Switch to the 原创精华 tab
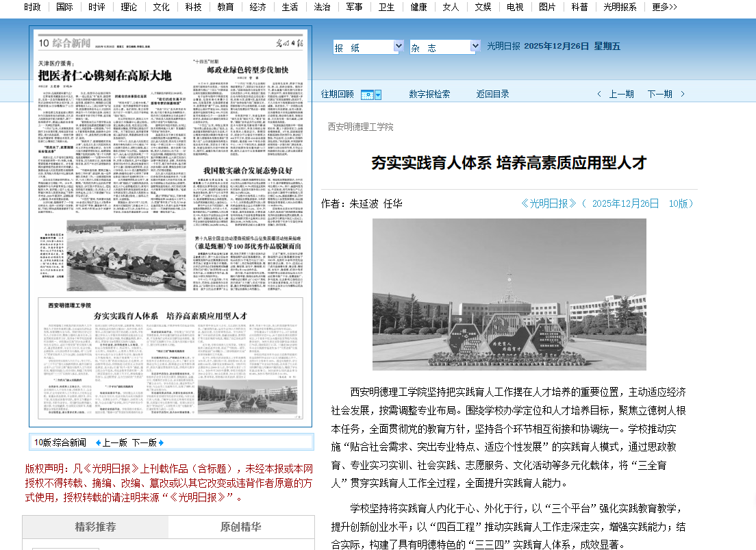The image size is (756, 550). 240,527
